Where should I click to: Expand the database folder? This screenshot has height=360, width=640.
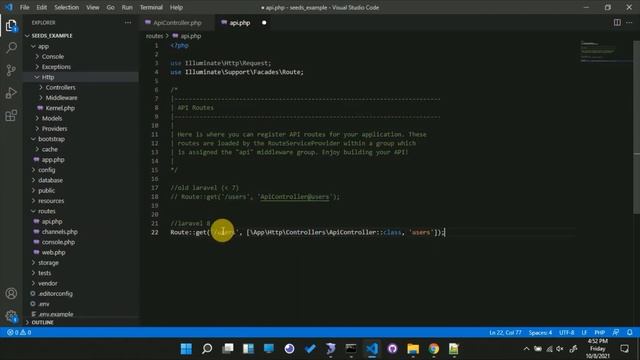pos(50,180)
